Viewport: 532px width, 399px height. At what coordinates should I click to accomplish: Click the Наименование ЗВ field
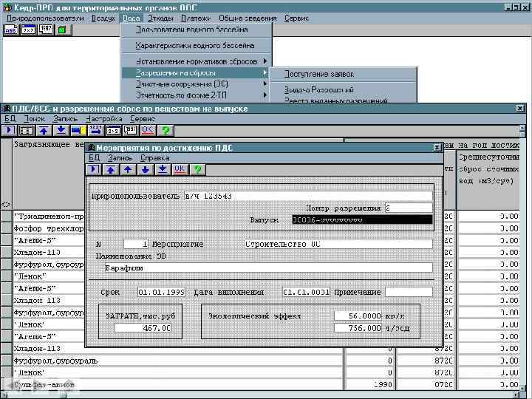(268, 267)
